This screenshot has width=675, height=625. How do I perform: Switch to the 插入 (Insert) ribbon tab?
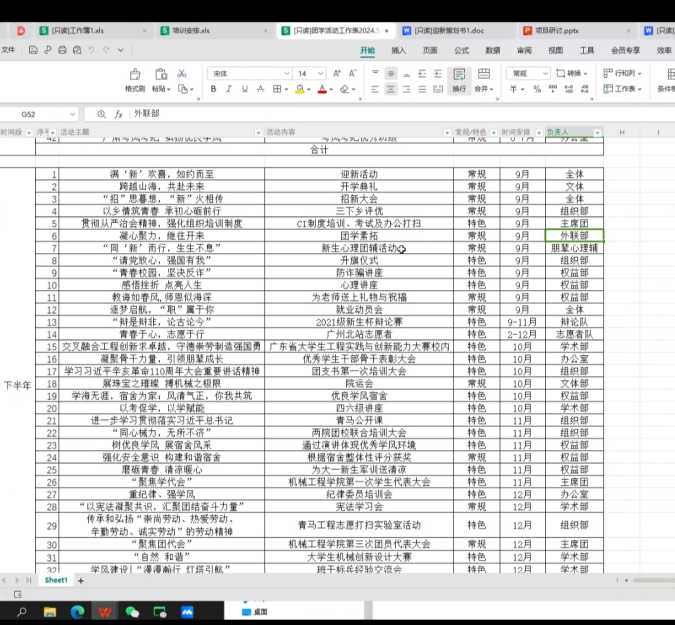(x=399, y=49)
